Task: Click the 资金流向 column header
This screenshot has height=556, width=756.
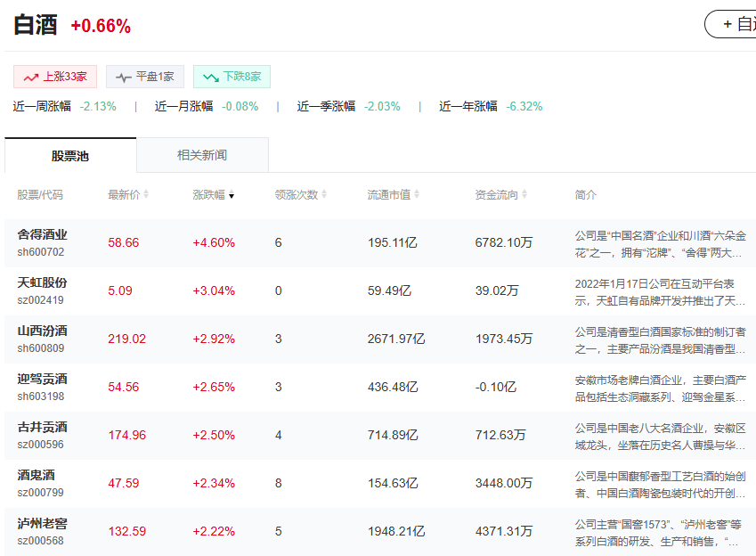Action: (x=496, y=194)
